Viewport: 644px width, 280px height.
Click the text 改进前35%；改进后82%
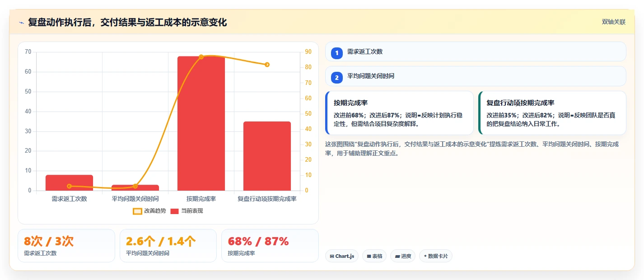[x=520, y=115]
